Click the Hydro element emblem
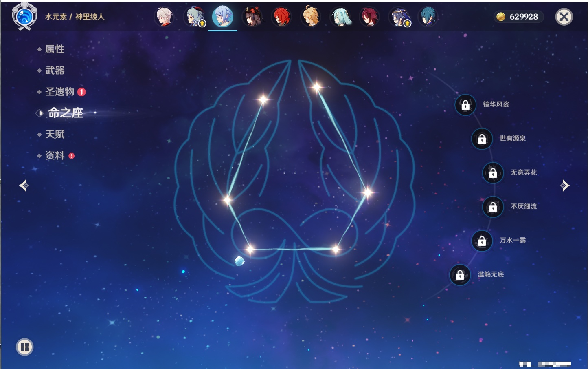This screenshot has width=588, height=369. pyautogui.click(x=24, y=16)
